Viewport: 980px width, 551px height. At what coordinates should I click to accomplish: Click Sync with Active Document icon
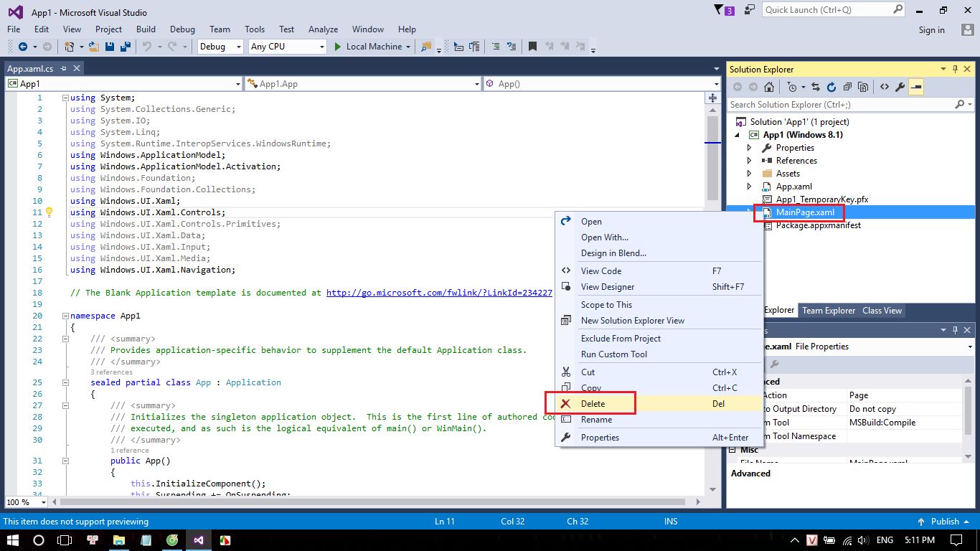tap(816, 87)
